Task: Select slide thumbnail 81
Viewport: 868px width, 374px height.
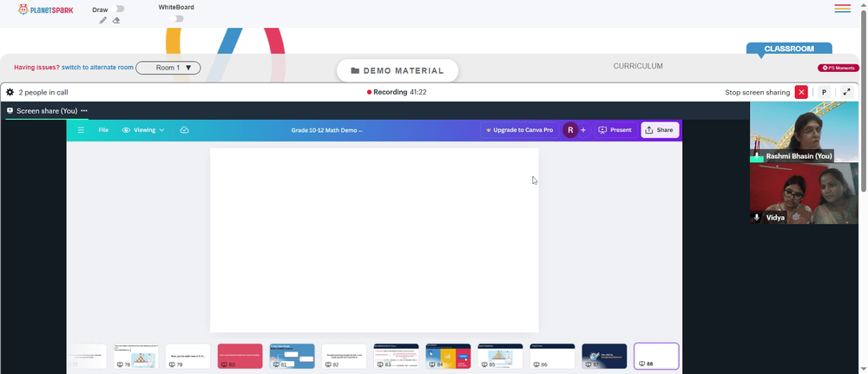Action: [x=292, y=357]
